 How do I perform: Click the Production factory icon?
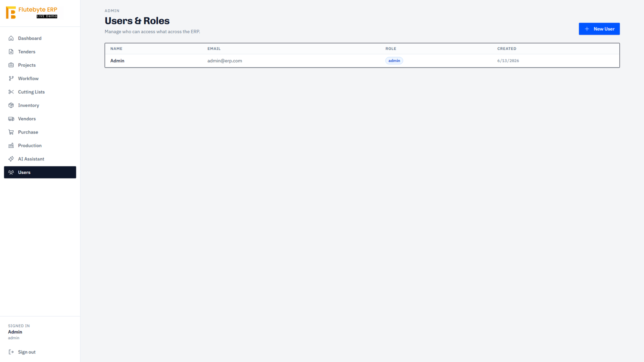pos(11,146)
